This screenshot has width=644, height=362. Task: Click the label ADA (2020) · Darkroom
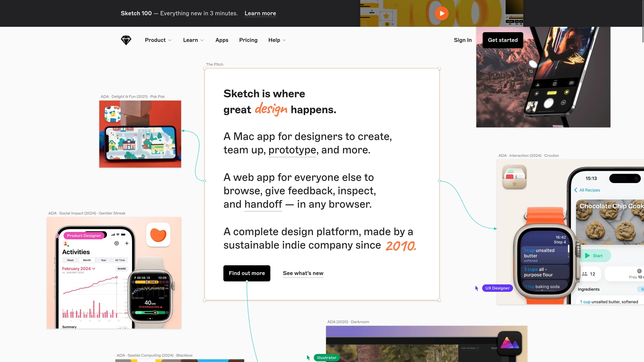click(x=348, y=322)
